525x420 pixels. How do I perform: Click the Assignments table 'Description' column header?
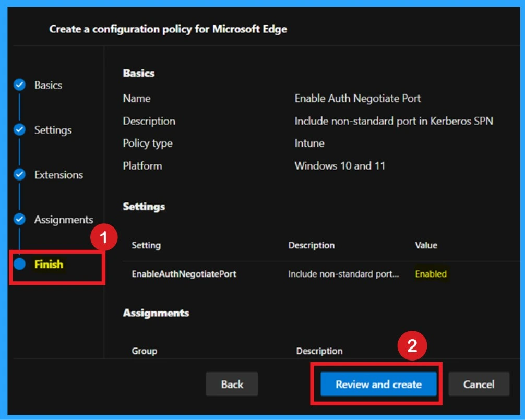[319, 351]
